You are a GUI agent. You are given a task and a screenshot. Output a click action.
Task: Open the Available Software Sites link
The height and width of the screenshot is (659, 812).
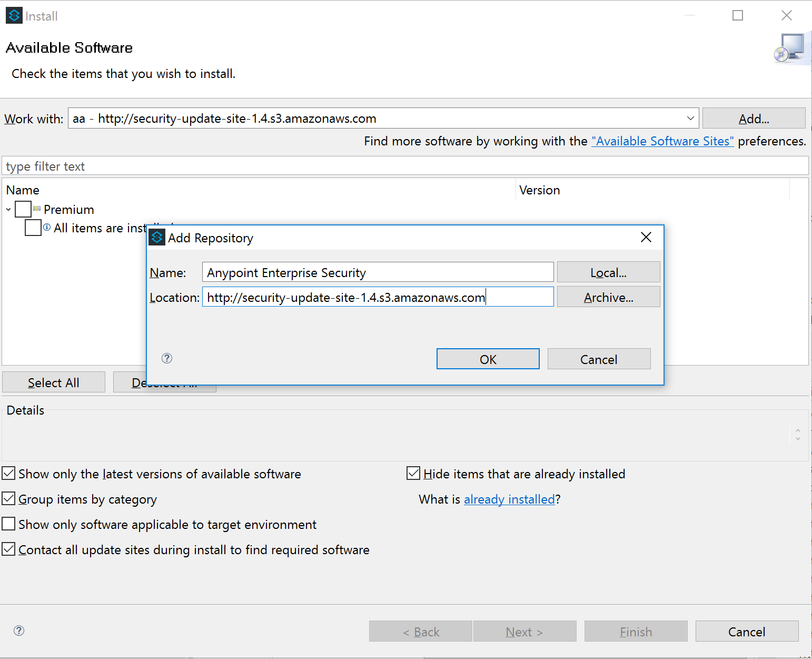point(662,141)
